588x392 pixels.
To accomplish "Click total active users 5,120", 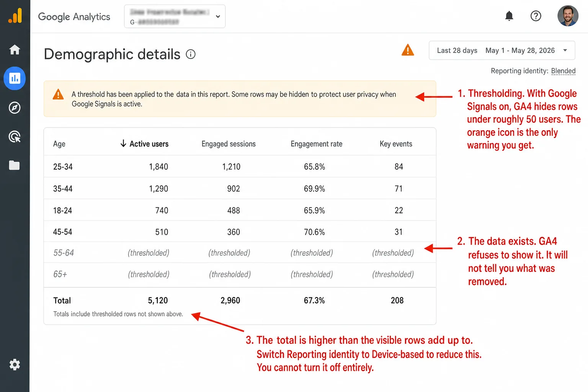I will point(158,301).
